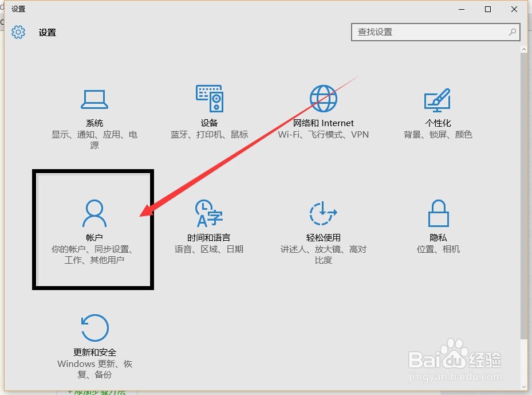The width and height of the screenshot is (532, 395).
Task: Click the gear icon beside 设置 title
Action: (18, 32)
